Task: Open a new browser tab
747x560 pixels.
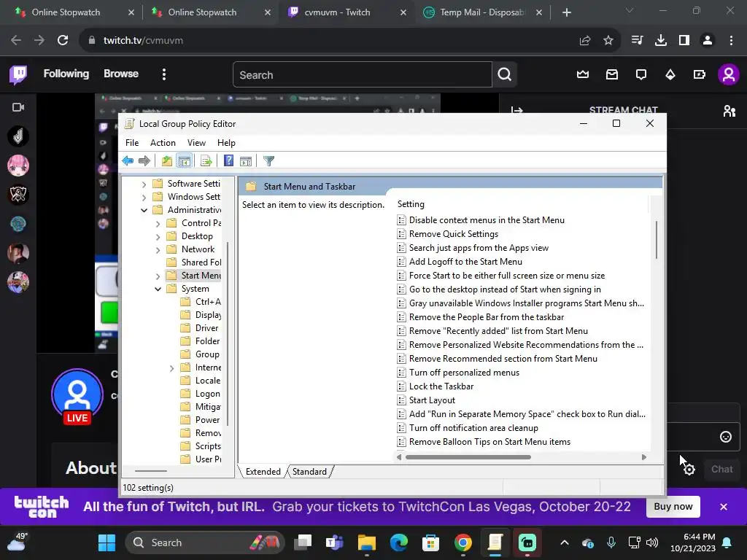Action: click(x=566, y=12)
